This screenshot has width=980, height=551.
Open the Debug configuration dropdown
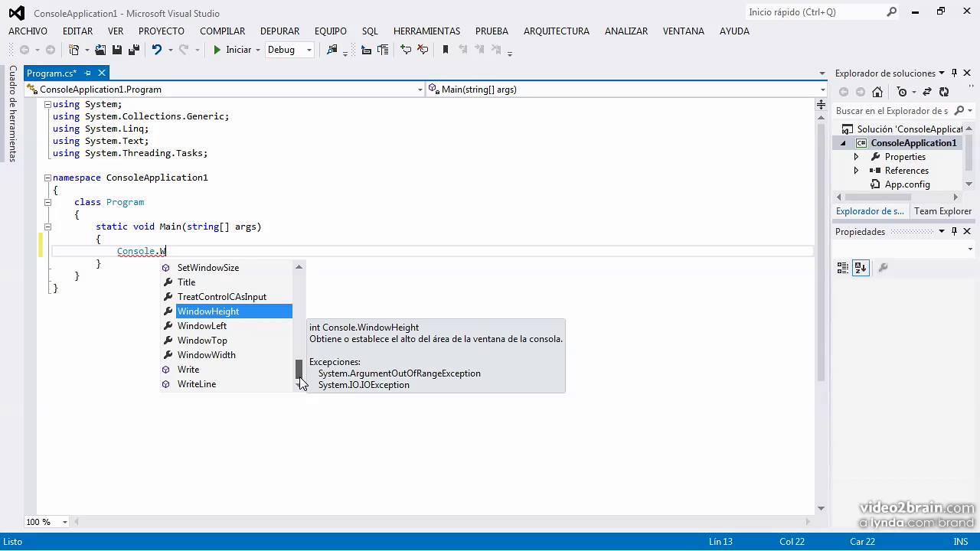(289, 50)
